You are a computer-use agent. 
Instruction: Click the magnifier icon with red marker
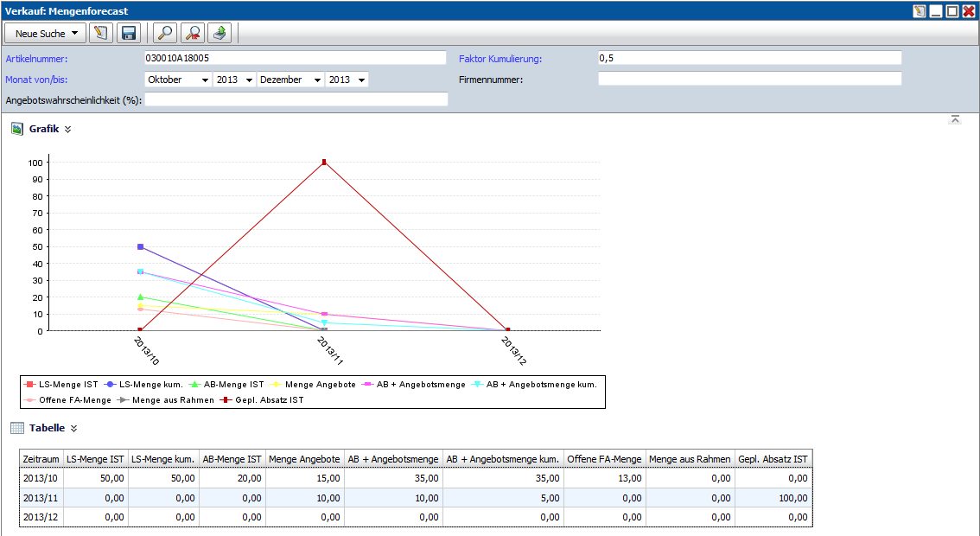(x=193, y=33)
